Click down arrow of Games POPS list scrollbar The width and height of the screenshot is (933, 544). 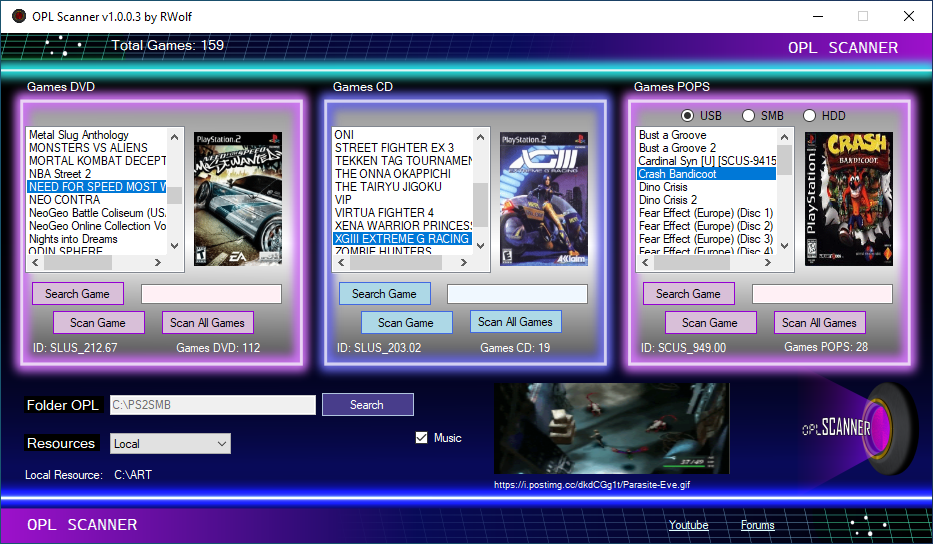pos(784,245)
